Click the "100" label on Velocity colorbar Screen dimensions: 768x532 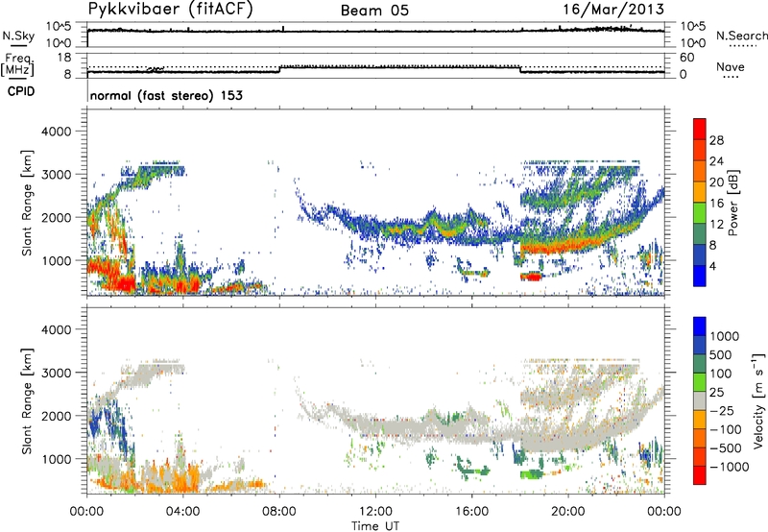(x=721, y=374)
